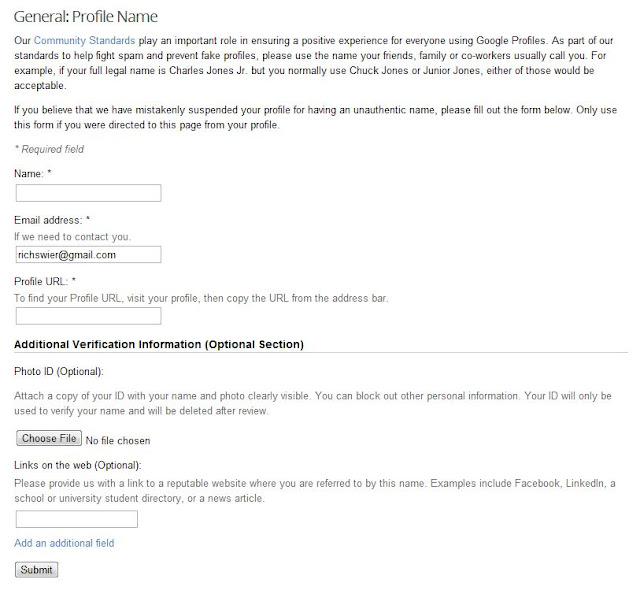Click the 'Required field' note
The height and width of the screenshot is (594, 640).
pyautogui.click(x=49, y=149)
